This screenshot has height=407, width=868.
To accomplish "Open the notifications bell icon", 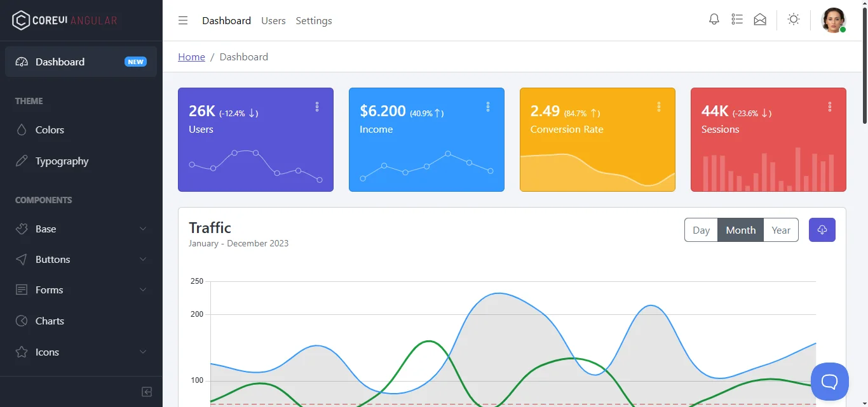I will click(714, 20).
